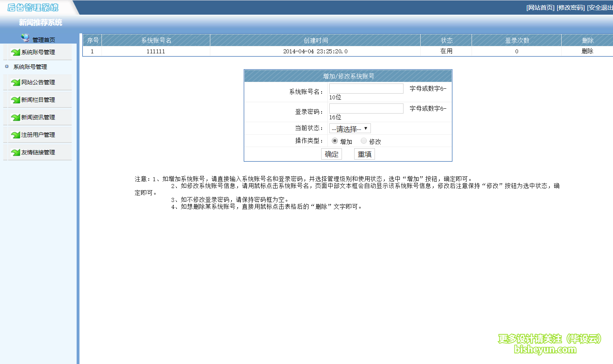Click the bullet icon before 系统账号管理 submenu
Viewport: 613px width, 364px height.
pyautogui.click(x=7, y=66)
